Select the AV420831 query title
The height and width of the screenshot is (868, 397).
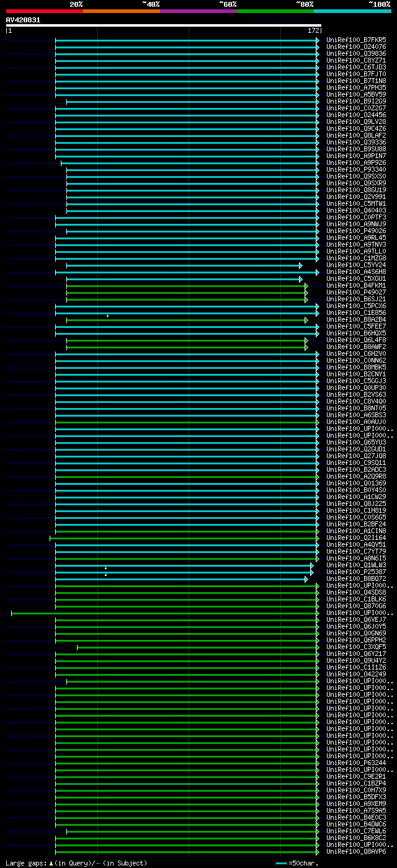click(x=23, y=20)
